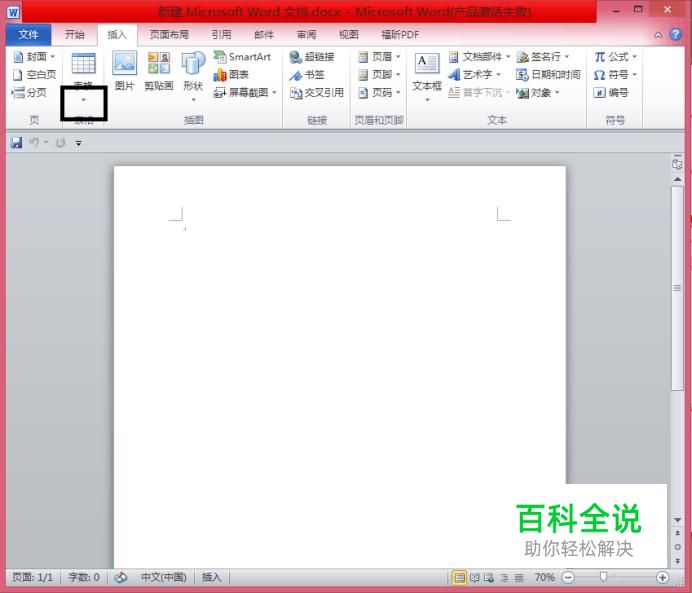Save document from Quick Access toolbar
The width and height of the screenshot is (692, 593).
point(16,143)
